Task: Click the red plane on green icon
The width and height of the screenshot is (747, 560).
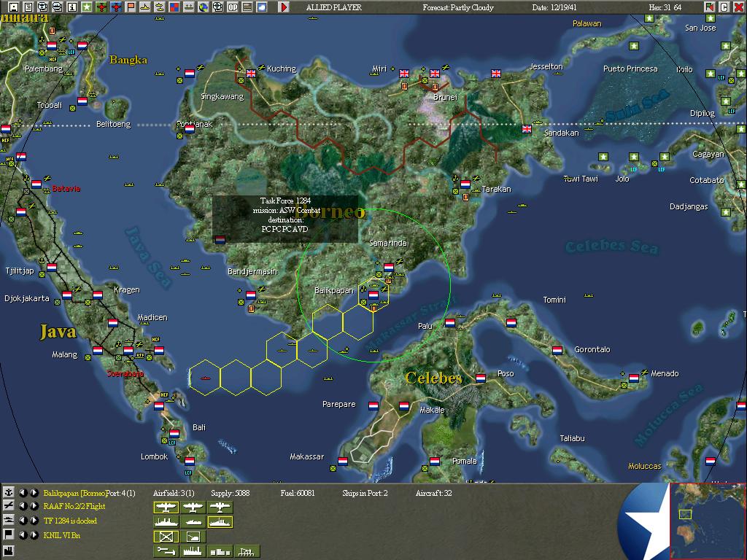Action: point(101,7)
